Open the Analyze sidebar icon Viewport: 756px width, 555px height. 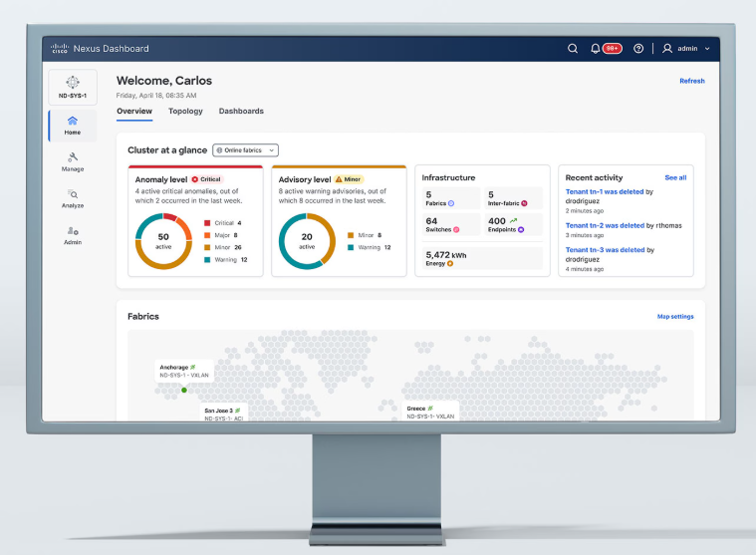coord(73,198)
